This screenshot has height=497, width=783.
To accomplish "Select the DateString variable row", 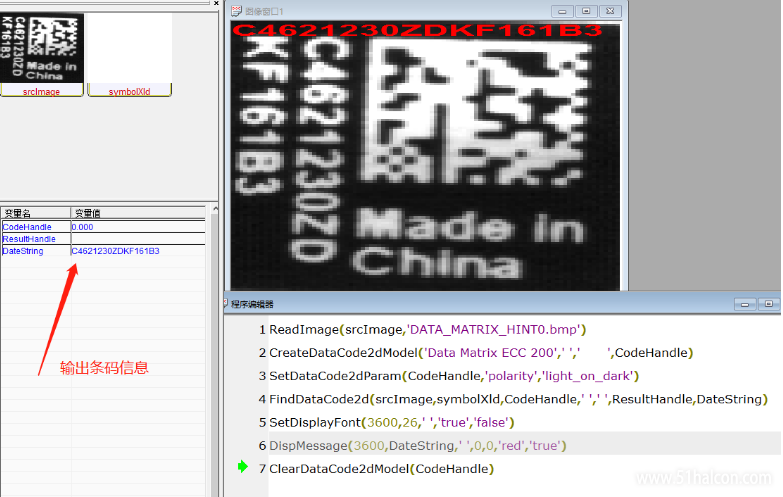I will (103, 251).
